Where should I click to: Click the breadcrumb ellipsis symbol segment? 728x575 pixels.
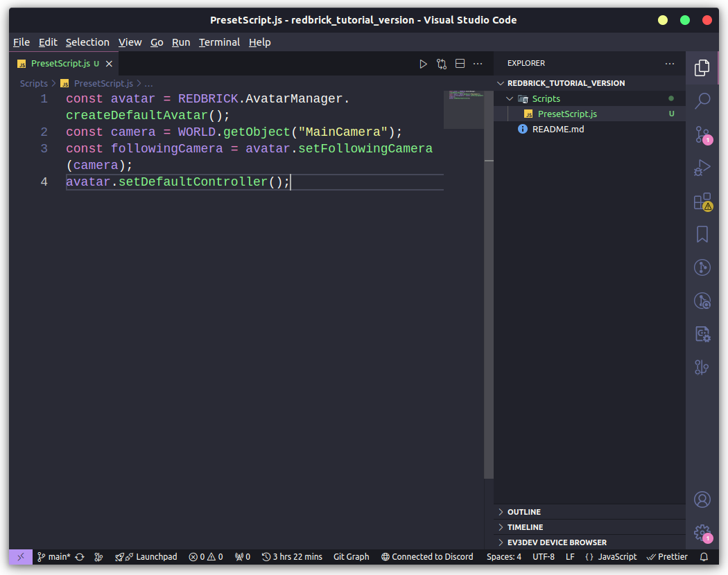click(148, 84)
